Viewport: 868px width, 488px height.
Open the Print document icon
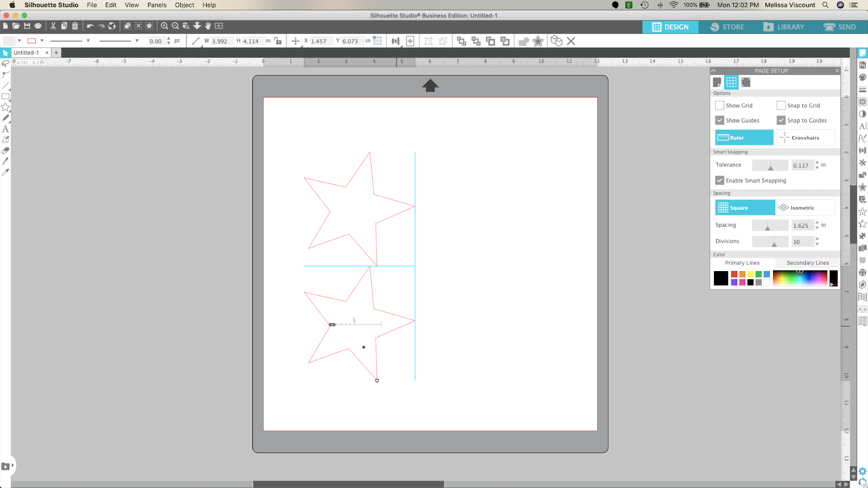click(x=37, y=25)
